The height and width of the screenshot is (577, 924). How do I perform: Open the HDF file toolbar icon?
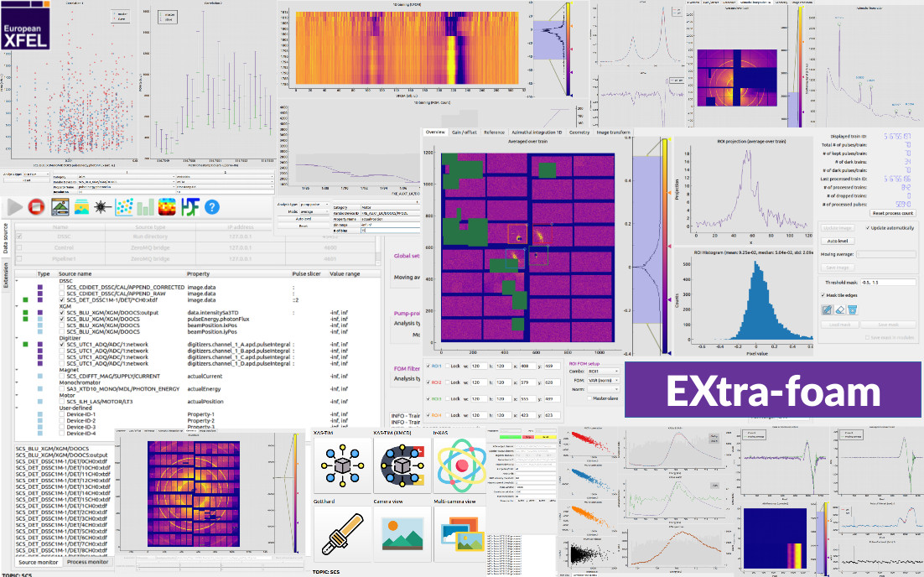(x=189, y=207)
